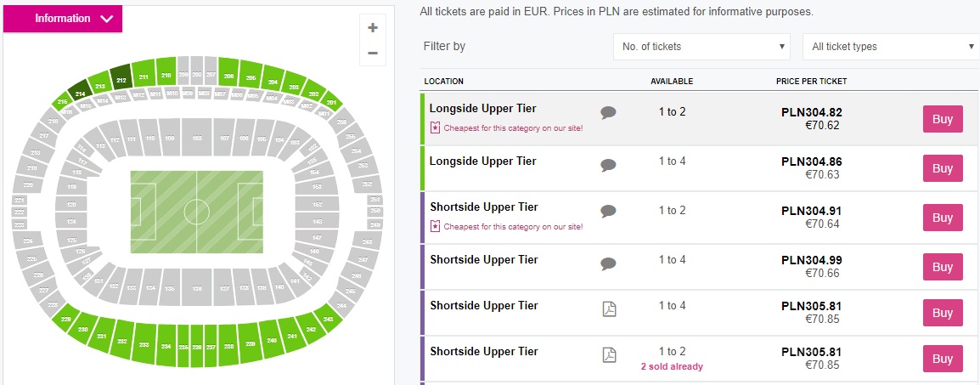Buy the €70.66 Shortside Upper Tier ticket
This screenshot has width=980, height=385.
pos(943,267)
